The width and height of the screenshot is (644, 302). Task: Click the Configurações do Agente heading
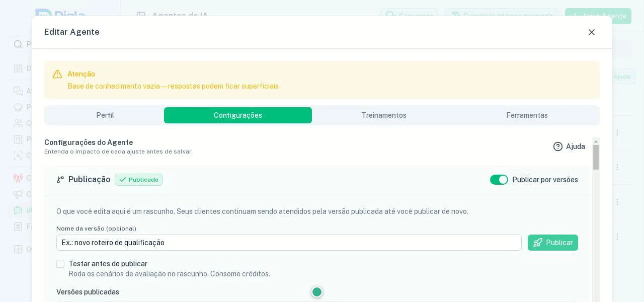(89, 142)
